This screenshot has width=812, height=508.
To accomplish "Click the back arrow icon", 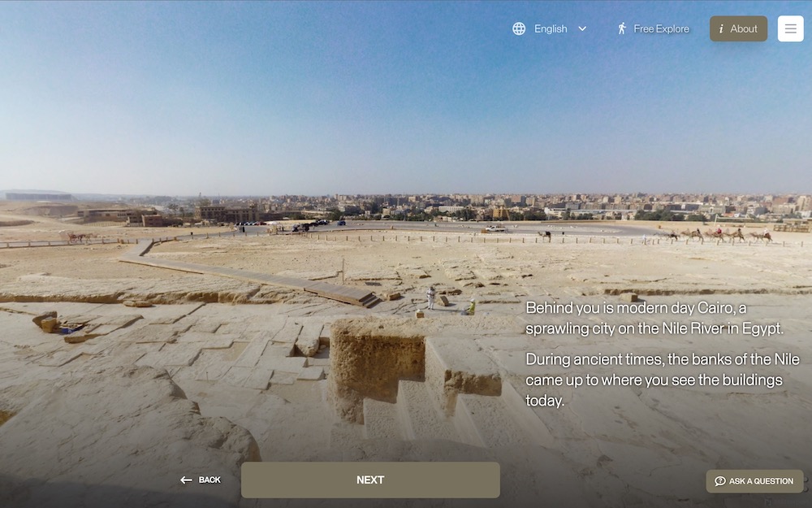I will tap(186, 480).
